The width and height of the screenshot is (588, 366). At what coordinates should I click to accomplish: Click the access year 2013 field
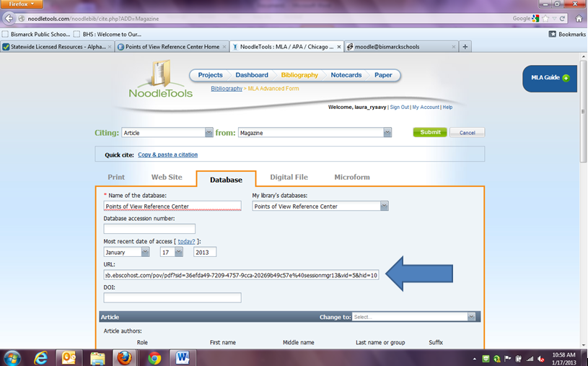click(x=205, y=252)
